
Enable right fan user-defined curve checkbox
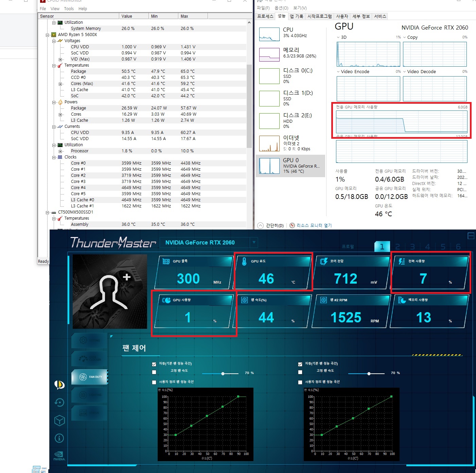(x=300, y=382)
